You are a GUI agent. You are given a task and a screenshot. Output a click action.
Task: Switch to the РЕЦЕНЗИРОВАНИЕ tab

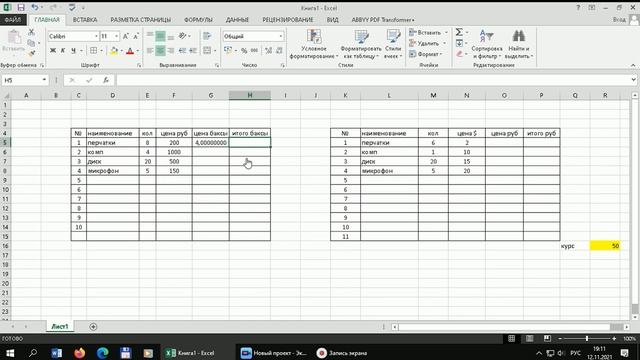point(288,20)
